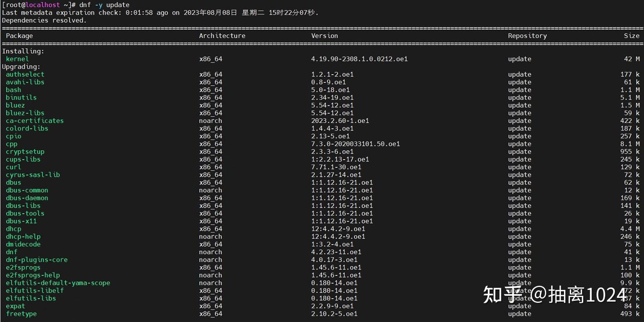644x322 pixels.
Task: Select the authselect package entry
Action: point(25,75)
